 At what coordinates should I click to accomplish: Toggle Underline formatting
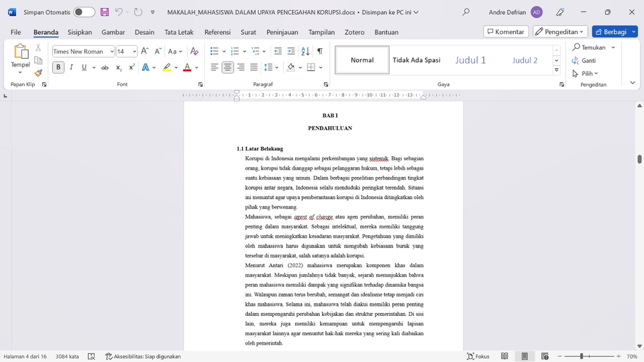pos(85,67)
